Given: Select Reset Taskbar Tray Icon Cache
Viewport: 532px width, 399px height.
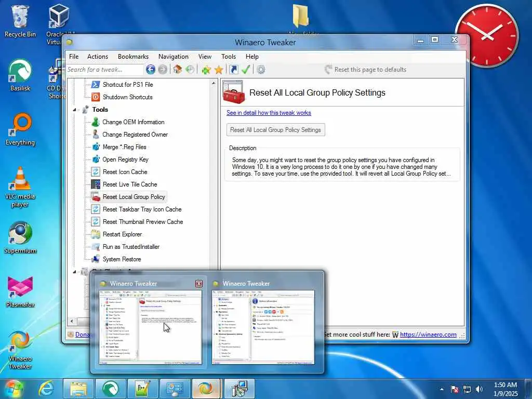Looking at the screenshot, I should [142, 209].
